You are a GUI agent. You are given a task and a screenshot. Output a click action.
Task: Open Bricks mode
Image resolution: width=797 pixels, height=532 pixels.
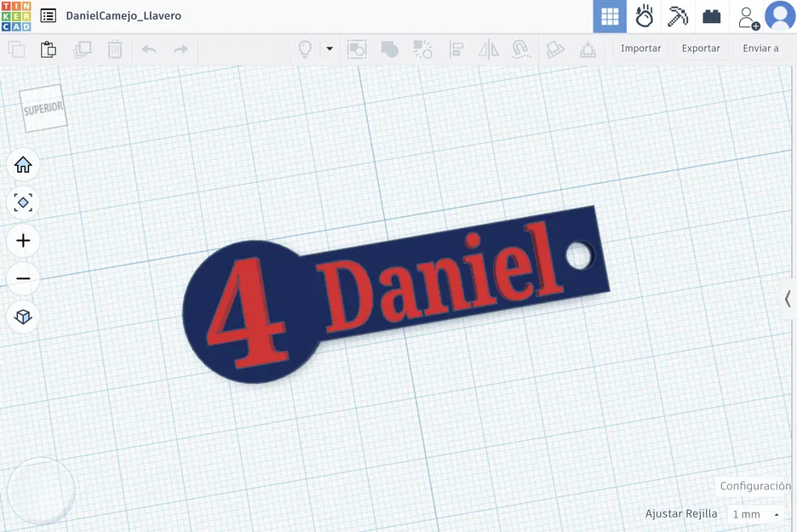tap(711, 17)
